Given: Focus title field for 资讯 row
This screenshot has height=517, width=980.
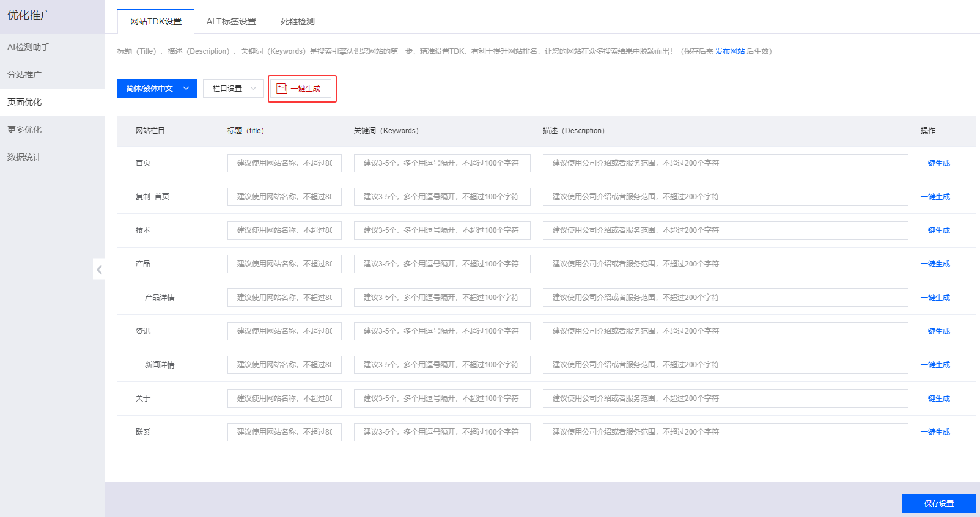Looking at the screenshot, I should [284, 331].
